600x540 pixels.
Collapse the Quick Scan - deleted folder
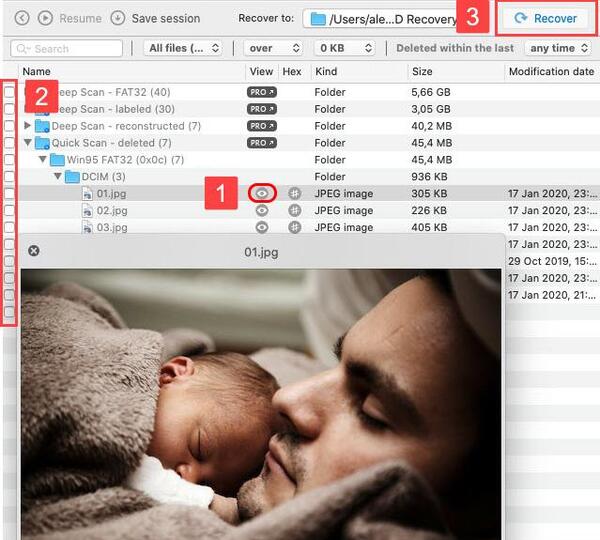pyautogui.click(x=28, y=142)
